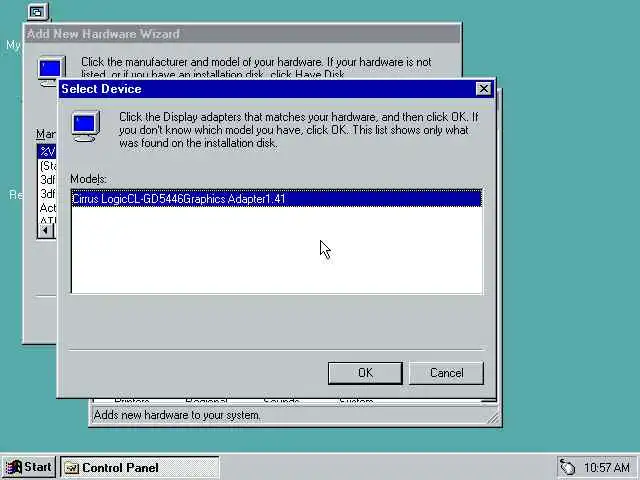
Task: Click the 10:57 AM clock in the tray
Action: coord(607,467)
